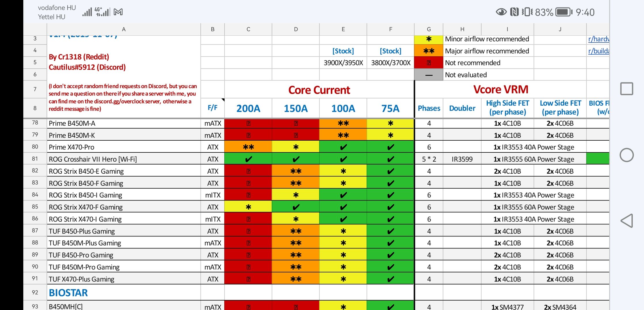
Task: Click the "Phases" column title
Action: pos(429,108)
